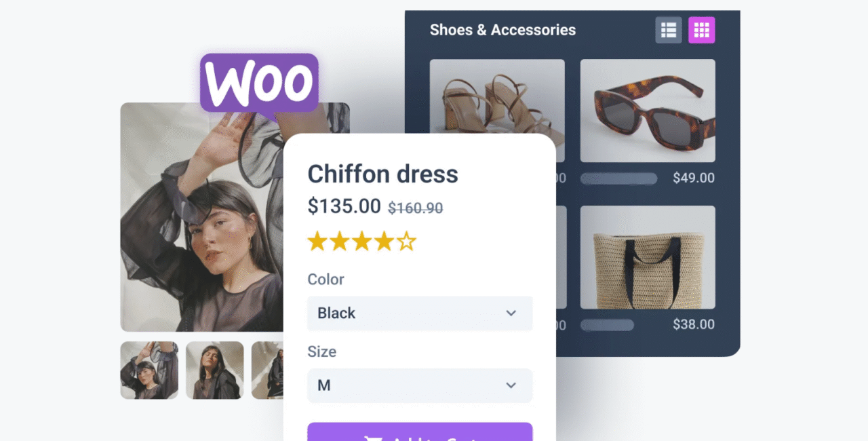
Task: Click the Shoes & Accessories heading
Action: pos(502,30)
